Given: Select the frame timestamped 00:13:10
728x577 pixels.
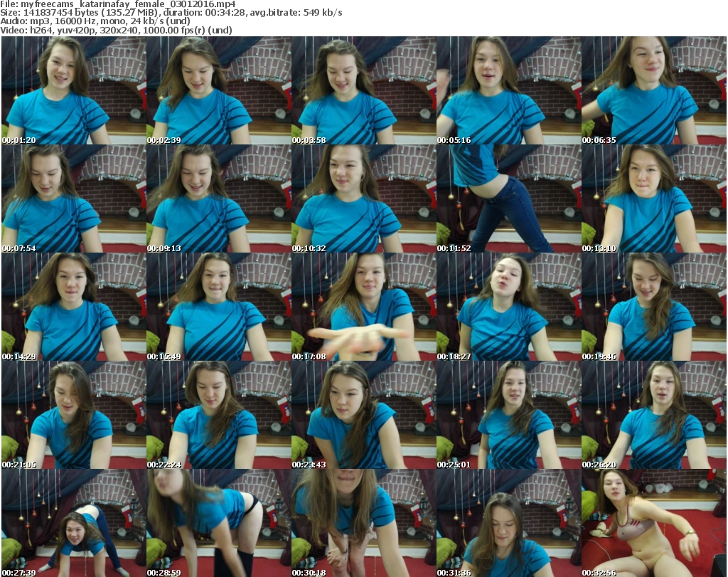Looking at the screenshot, I should point(654,198).
